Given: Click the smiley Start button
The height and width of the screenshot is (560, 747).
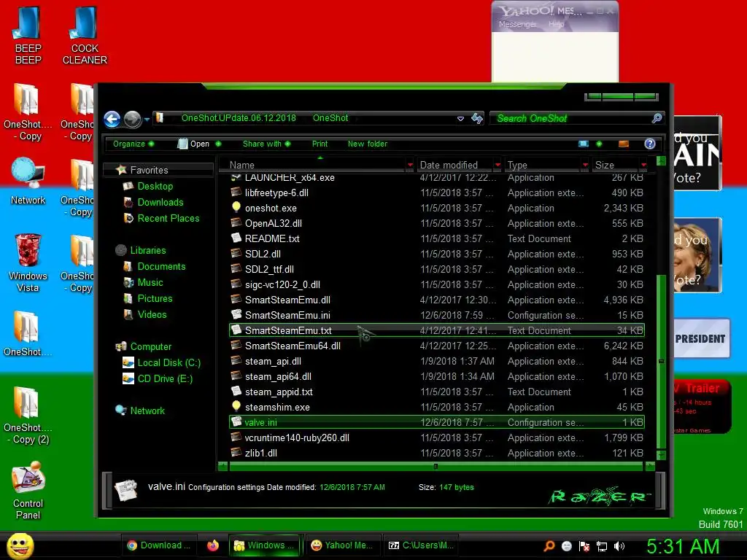Looking at the screenshot, I should 20,545.
